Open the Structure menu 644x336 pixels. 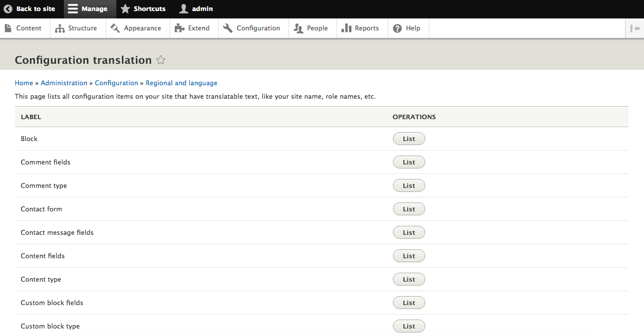click(x=76, y=28)
